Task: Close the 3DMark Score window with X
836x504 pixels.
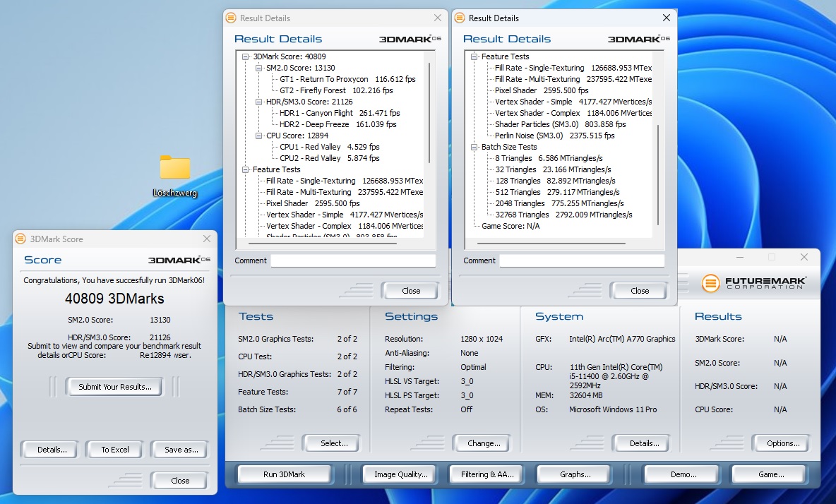Action: pyautogui.click(x=207, y=239)
